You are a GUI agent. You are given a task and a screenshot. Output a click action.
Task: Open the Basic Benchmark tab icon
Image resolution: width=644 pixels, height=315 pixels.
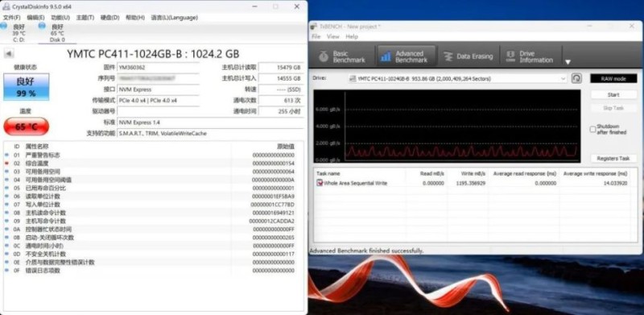point(324,56)
